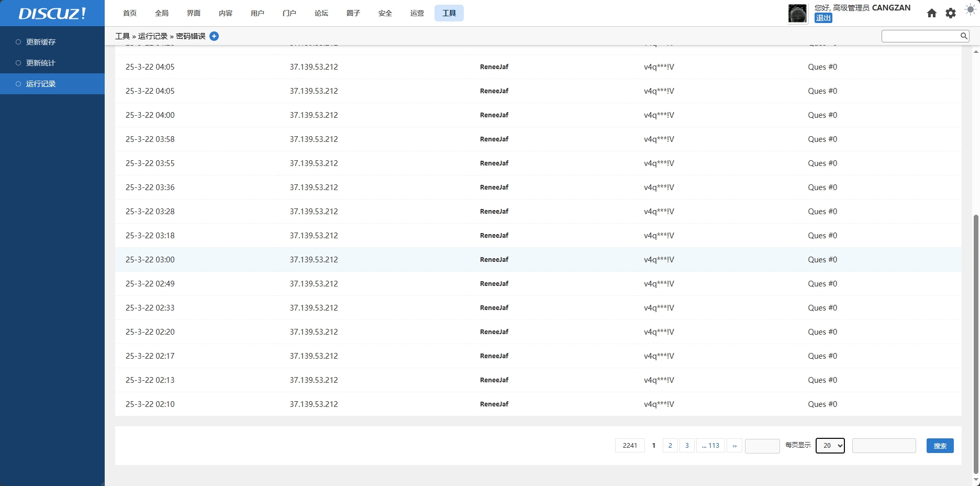Open the settings gear icon

pos(951,13)
